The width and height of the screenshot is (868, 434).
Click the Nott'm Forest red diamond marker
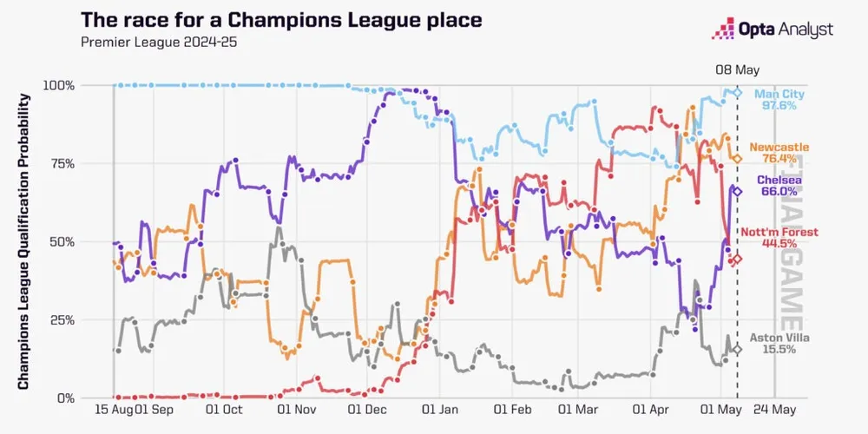point(737,259)
